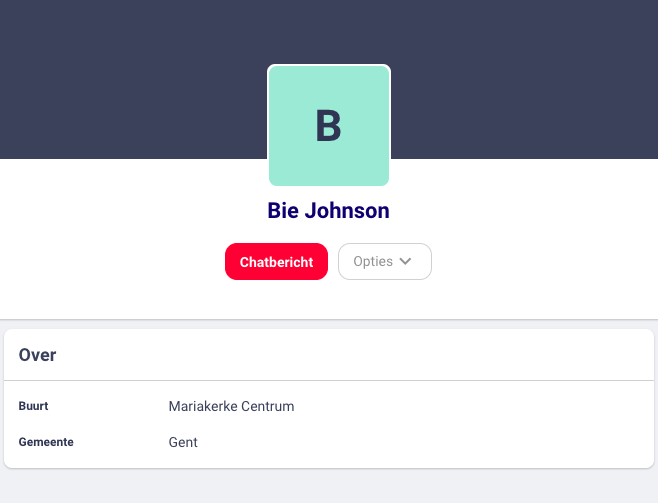Open the Opties dropdown menu
Image resolution: width=658 pixels, height=503 pixels.
[x=385, y=262]
